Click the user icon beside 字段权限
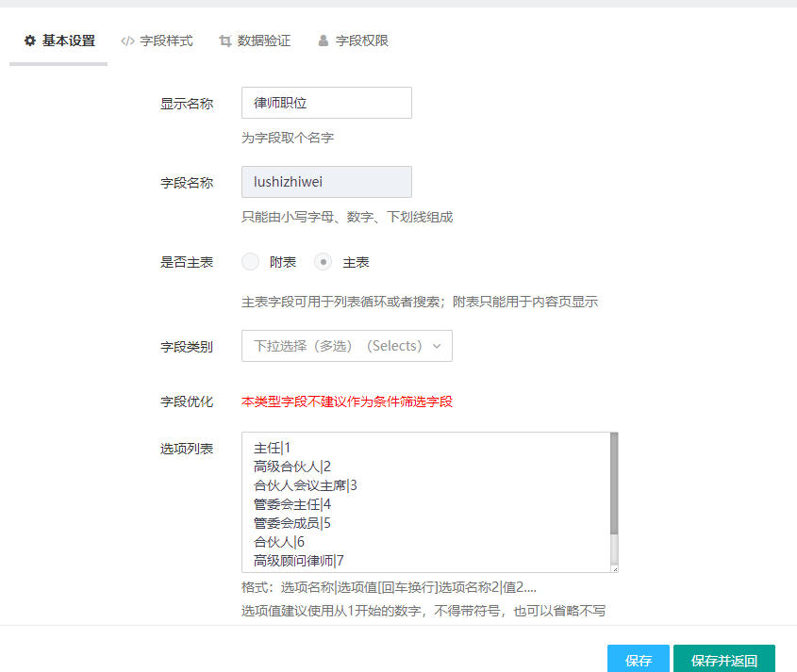Viewport: 797px width, 672px height. pos(324,41)
